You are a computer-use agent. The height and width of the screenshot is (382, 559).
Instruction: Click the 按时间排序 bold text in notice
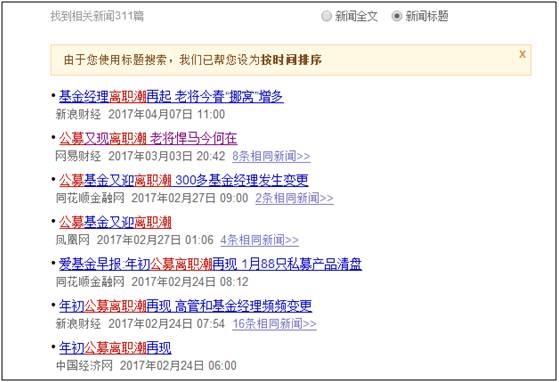pyautogui.click(x=291, y=60)
